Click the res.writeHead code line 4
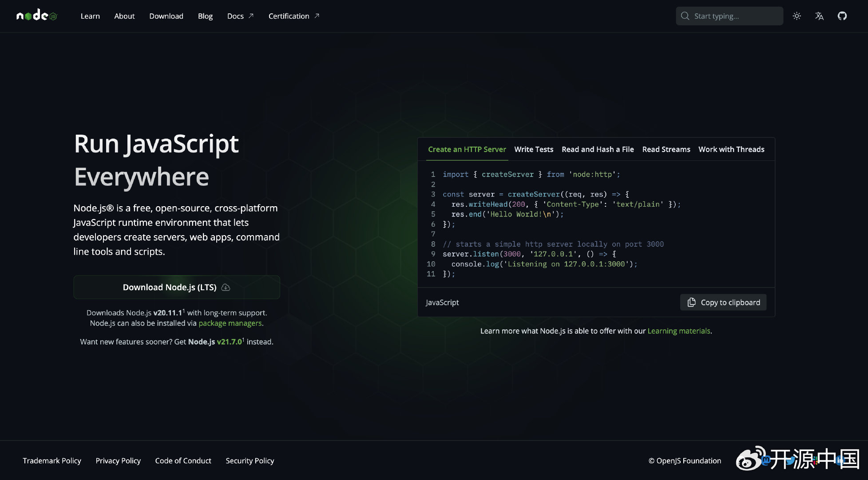This screenshot has width=868, height=480. (x=566, y=204)
